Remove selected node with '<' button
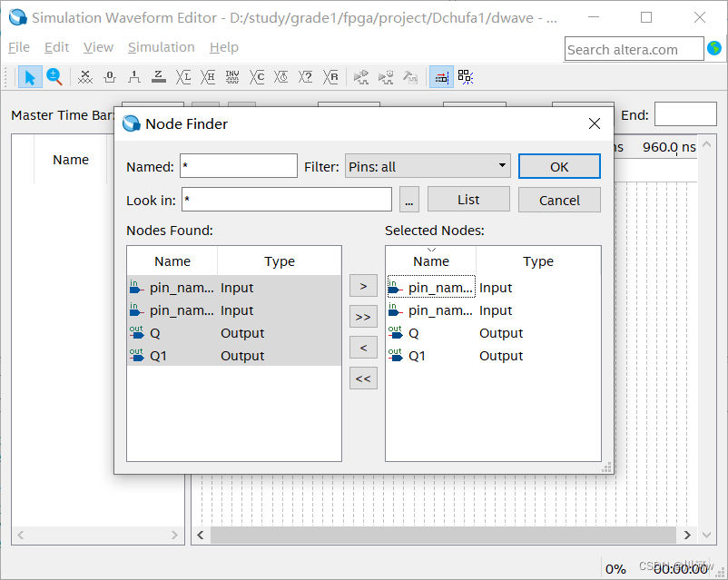The height and width of the screenshot is (580, 728). (363, 348)
